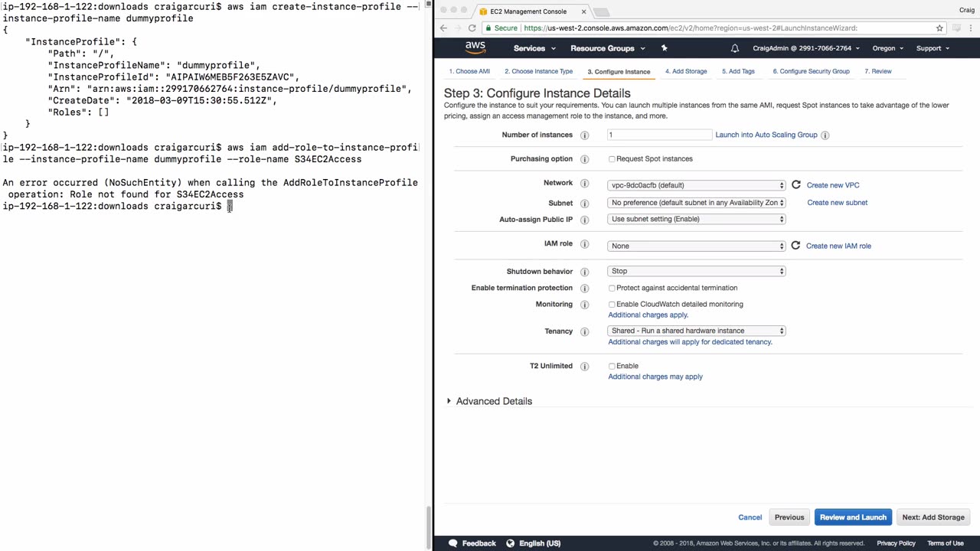The image size is (980, 551).
Task: Open the Services menu
Action: click(534, 48)
